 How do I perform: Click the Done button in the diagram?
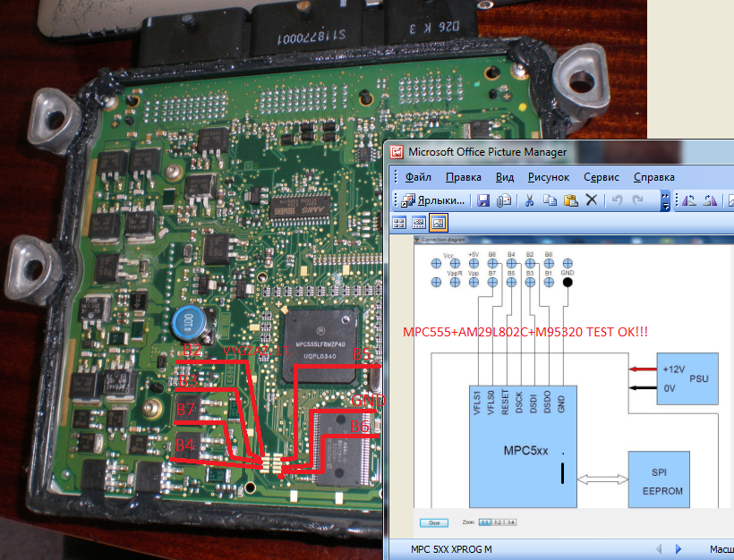(x=434, y=522)
